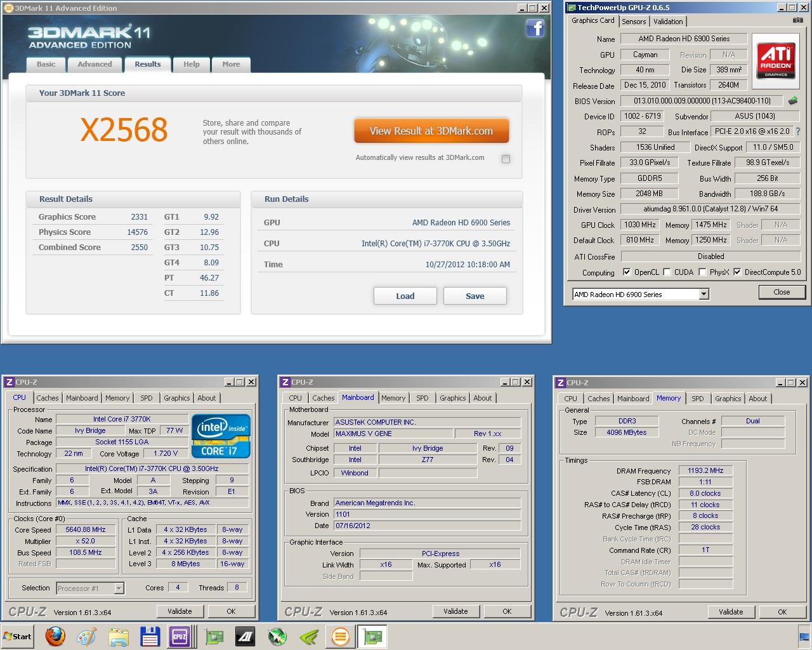Viewport: 812px width, 650px height.
Task: Select the Memory tab in right CPU-Z window
Action: (x=669, y=398)
